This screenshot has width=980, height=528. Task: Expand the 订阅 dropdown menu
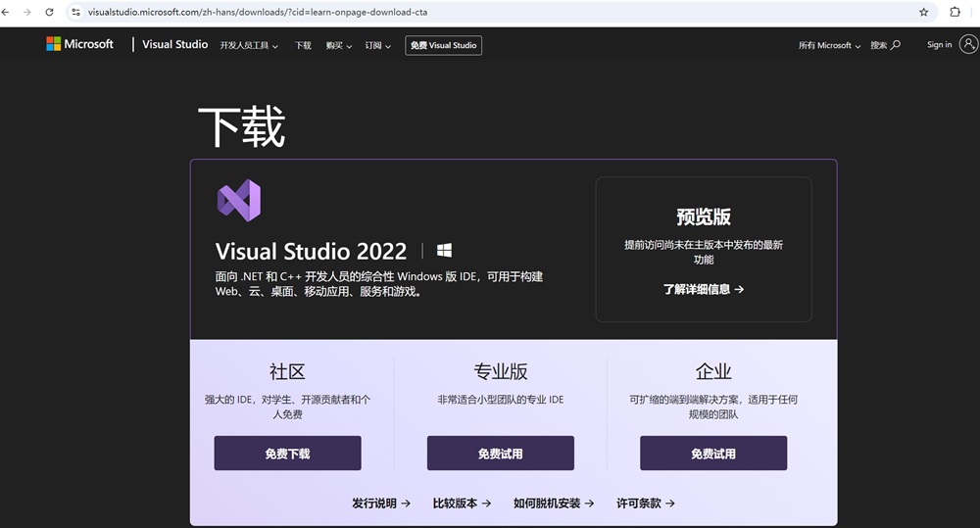click(x=378, y=46)
